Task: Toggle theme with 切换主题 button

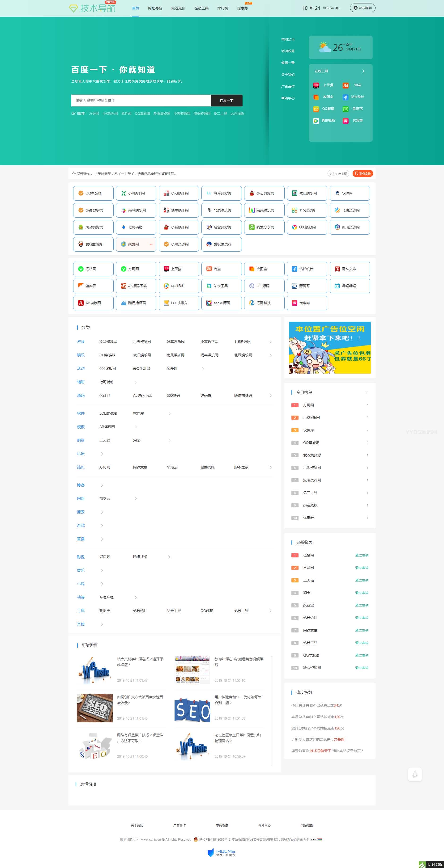Action: 338,173
